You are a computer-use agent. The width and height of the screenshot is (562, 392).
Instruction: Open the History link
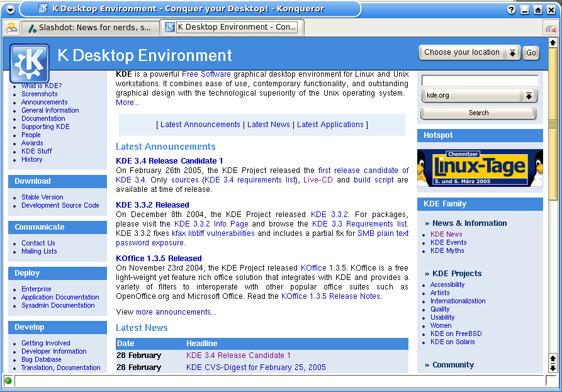click(32, 159)
